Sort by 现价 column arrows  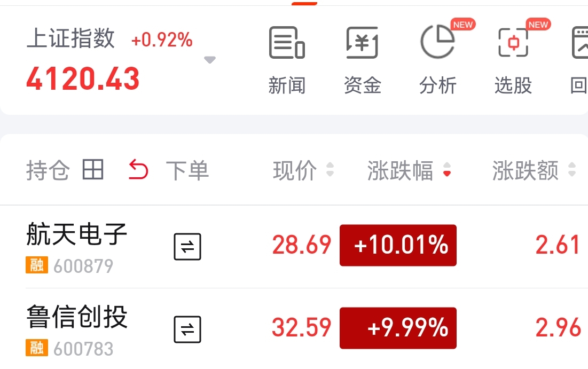tap(330, 169)
